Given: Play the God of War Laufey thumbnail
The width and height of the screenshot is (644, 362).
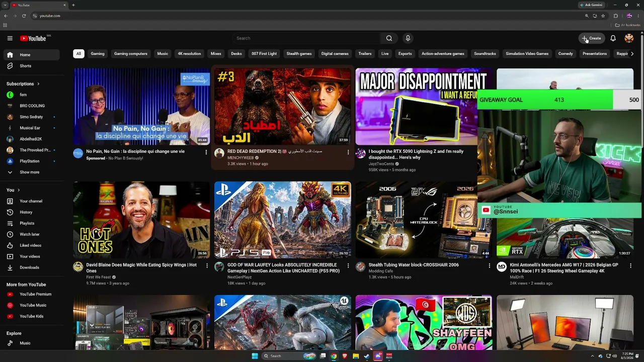Looking at the screenshot, I should click(283, 220).
